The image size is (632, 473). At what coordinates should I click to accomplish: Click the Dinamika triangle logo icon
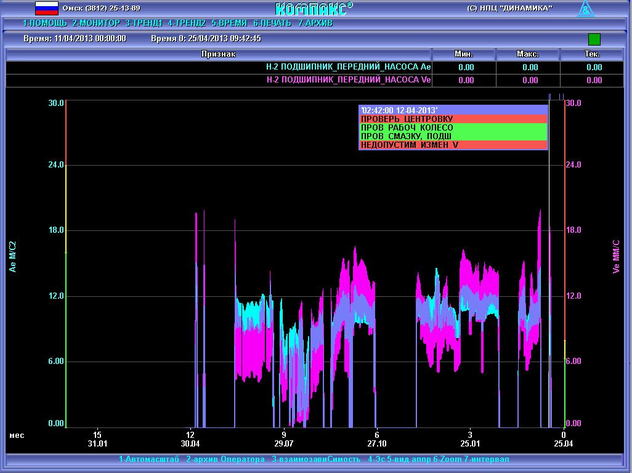point(586,9)
